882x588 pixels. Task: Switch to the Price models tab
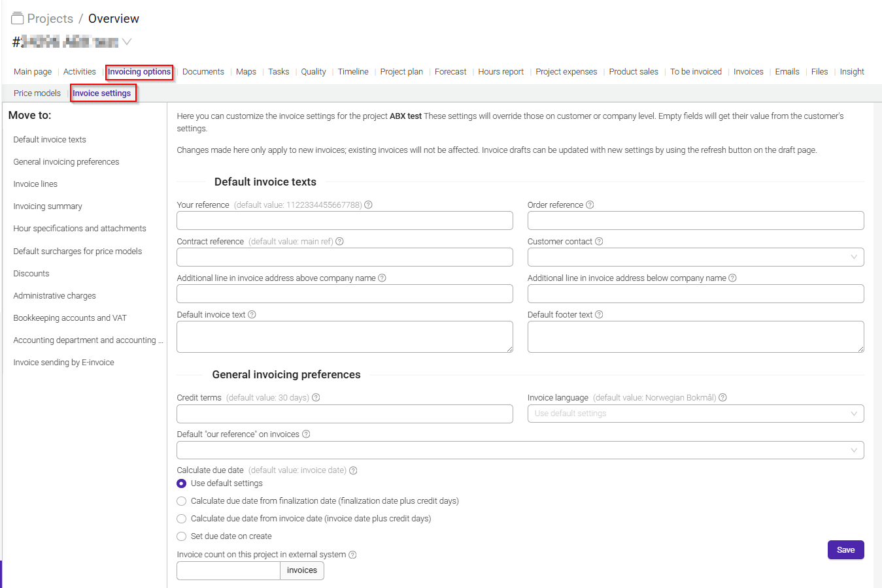(37, 93)
